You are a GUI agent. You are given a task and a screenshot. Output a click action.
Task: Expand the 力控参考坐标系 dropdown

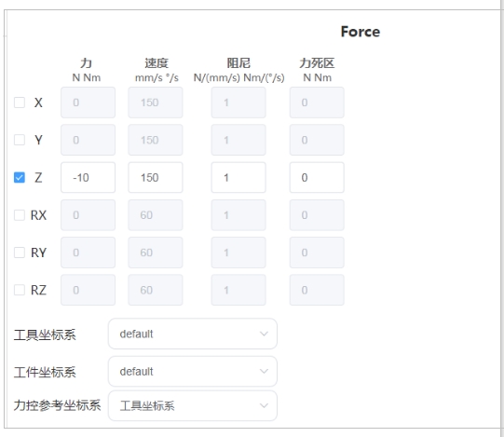193,406
